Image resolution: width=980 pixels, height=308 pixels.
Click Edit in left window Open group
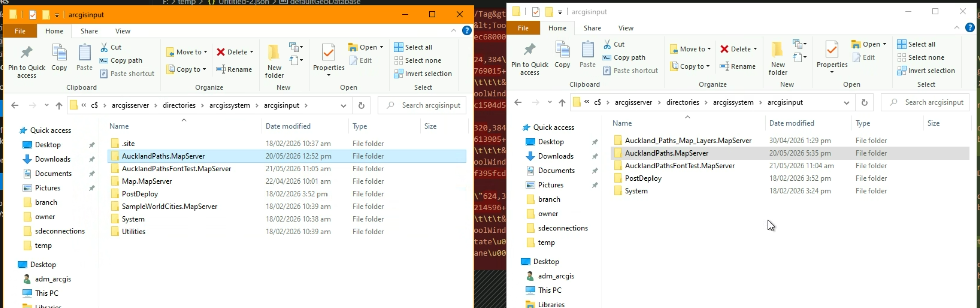[x=361, y=60]
